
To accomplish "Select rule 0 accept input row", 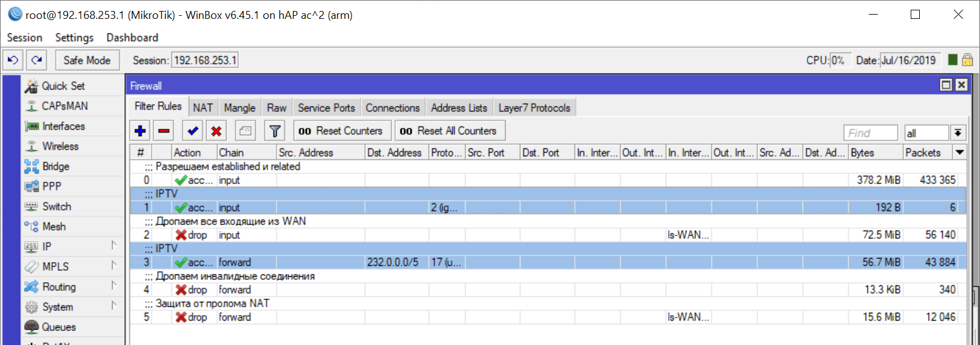I will click(547, 180).
